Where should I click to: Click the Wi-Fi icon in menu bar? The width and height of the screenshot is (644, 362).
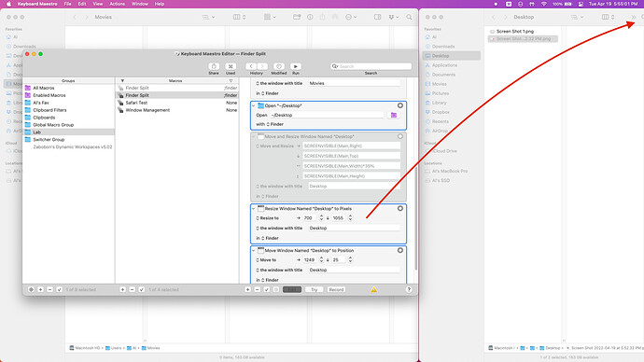pos(544,4)
